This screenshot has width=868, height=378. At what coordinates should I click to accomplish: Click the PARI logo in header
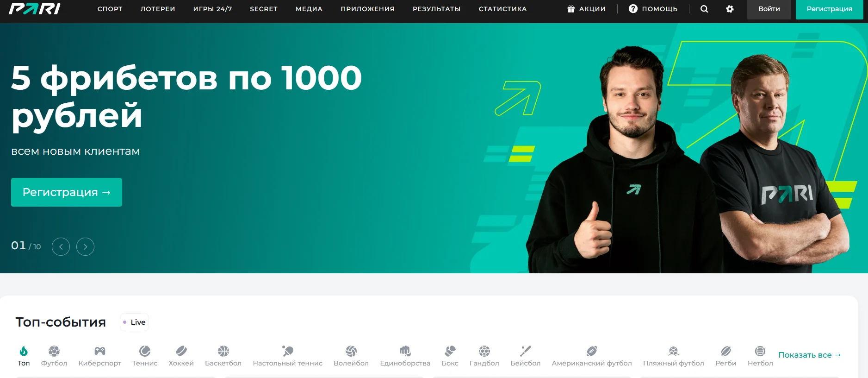click(35, 9)
